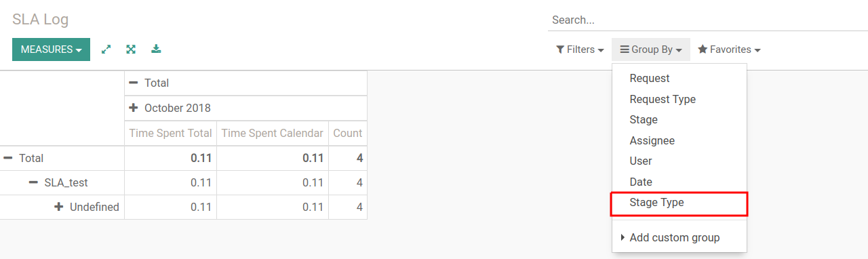868x259 pixels.
Task: Click the Search input field
Action: pos(707,20)
